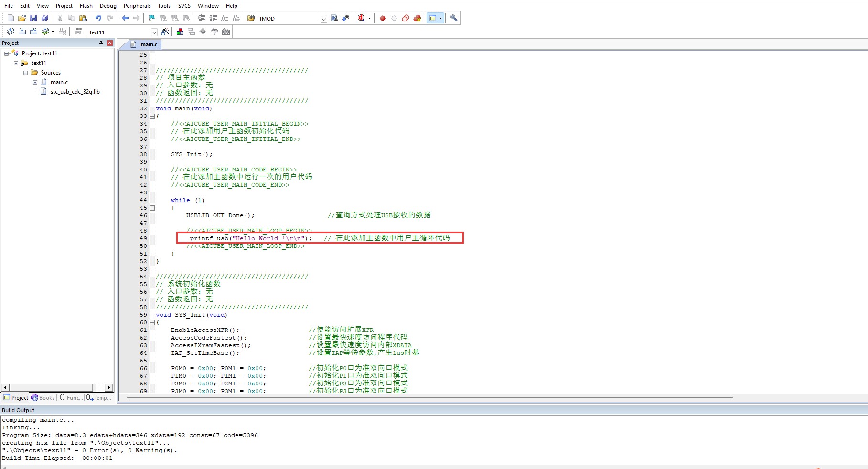This screenshot has width=868, height=469.
Task: Open Target Options magic wand icon
Action: [165, 32]
